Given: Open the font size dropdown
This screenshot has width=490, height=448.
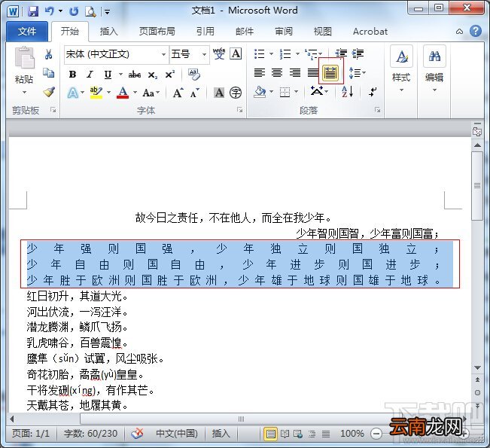Looking at the screenshot, I should [x=204, y=54].
